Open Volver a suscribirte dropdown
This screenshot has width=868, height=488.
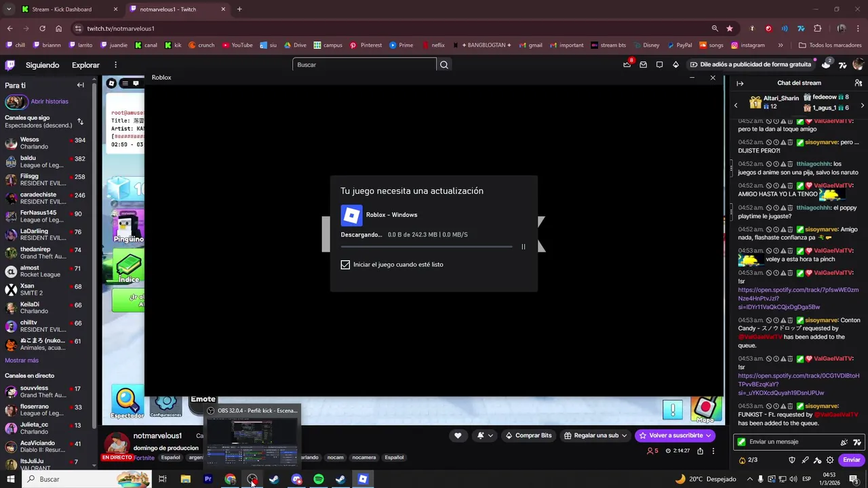[708, 436]
